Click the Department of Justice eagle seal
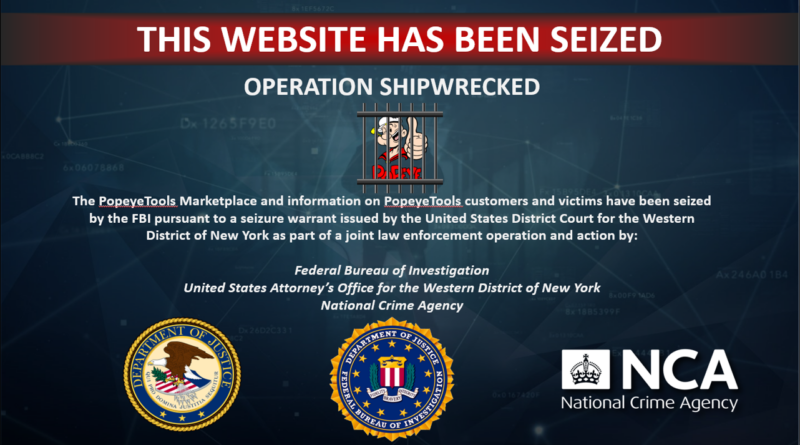 pyautogui.click(x=182, y=375)
